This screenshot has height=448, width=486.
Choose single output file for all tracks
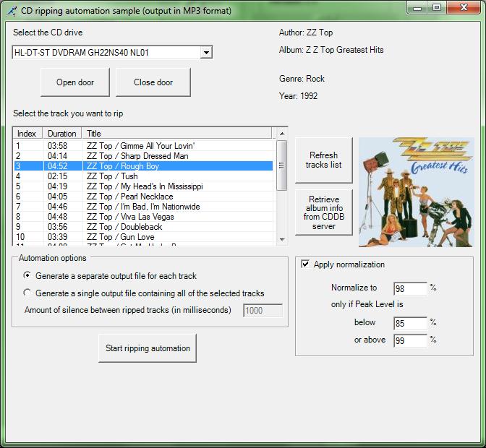27,293
